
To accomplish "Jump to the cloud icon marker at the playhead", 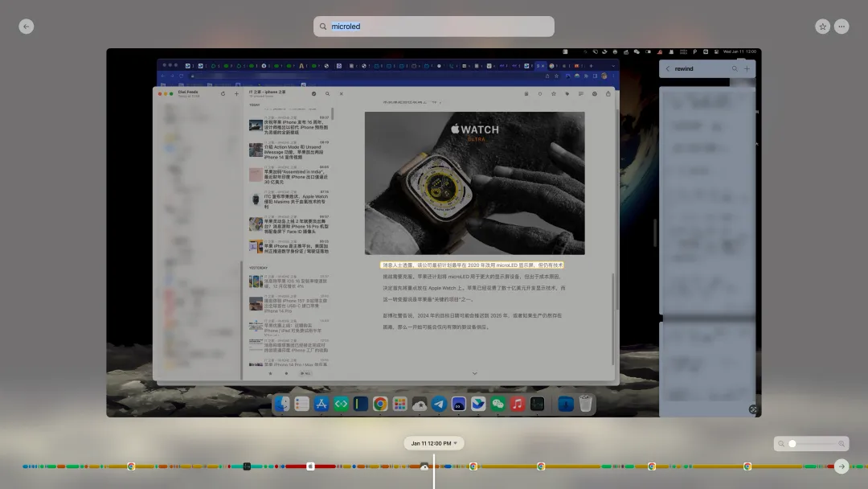I will (x=424, y=466).
